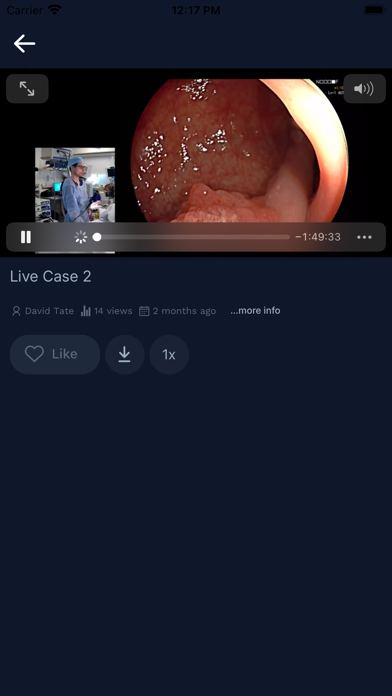Tap the Live Case 2 title

[x=51, y=277]
